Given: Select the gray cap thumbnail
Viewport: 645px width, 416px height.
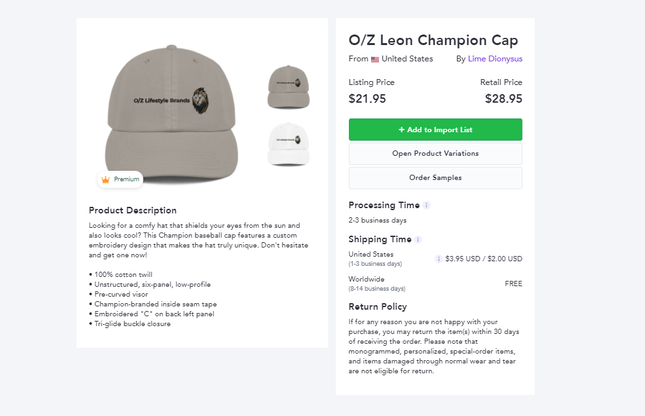Looking at the screenshot, I should (287, 87).
